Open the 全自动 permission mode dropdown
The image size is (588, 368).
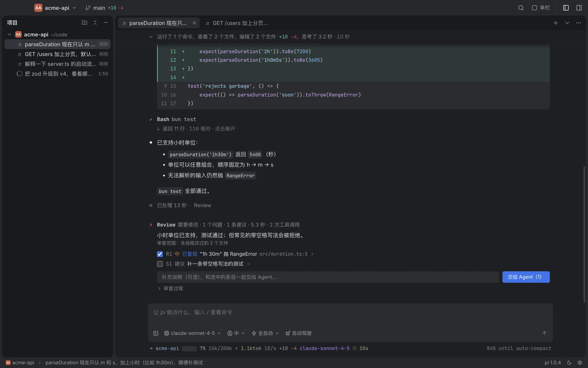[x=265, y=333]
